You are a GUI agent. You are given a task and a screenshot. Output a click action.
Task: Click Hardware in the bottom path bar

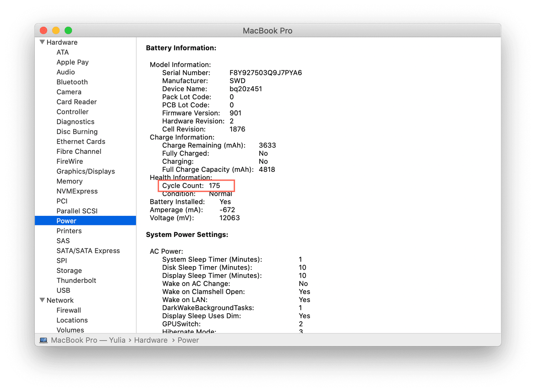tap(151, 340)
